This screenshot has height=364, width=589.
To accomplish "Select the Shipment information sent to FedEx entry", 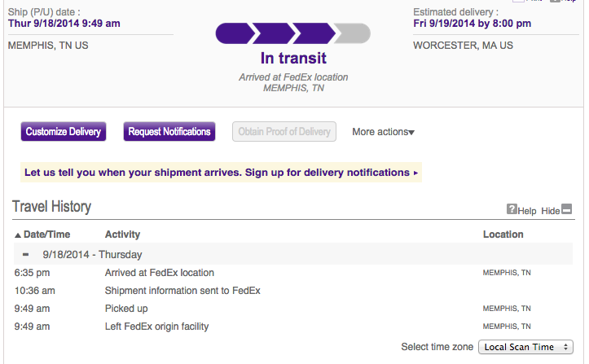I will 182,291.
